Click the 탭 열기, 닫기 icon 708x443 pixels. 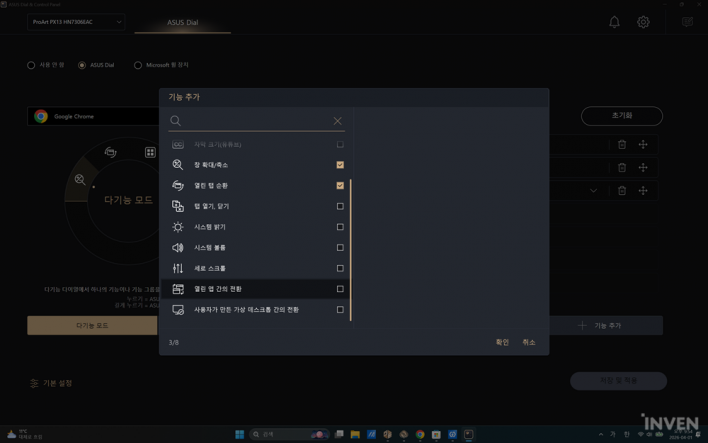click(x=178, y=206)
